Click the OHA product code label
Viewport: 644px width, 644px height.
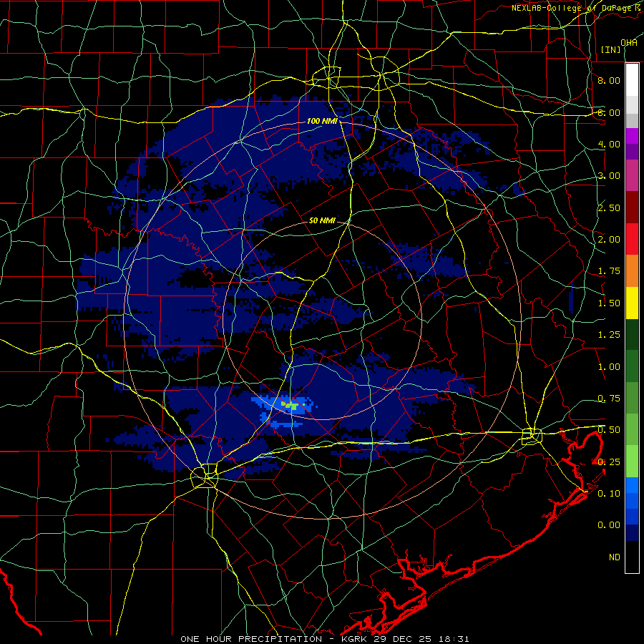click(629, 43)
